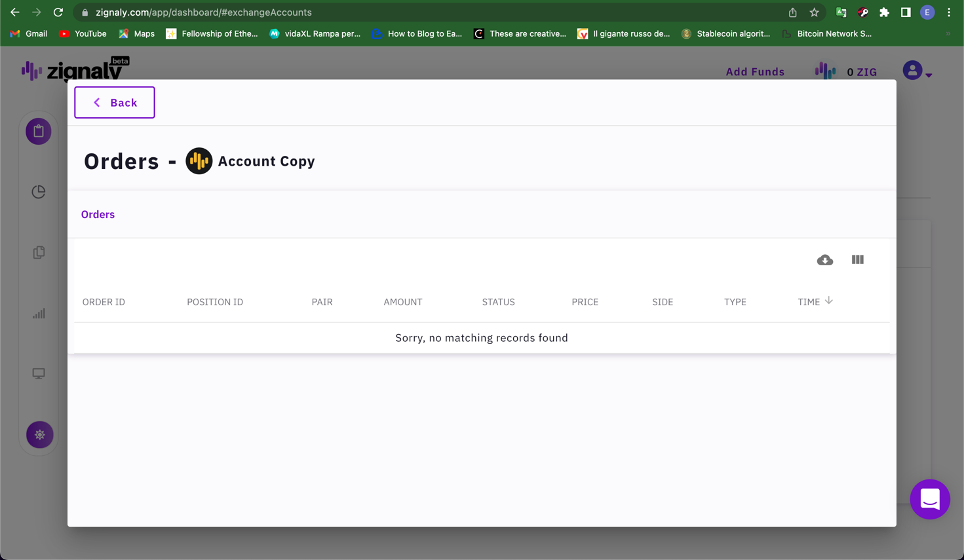Open the support chat bubble
Screen dimensions: 964x560
(x=930, y=499)
